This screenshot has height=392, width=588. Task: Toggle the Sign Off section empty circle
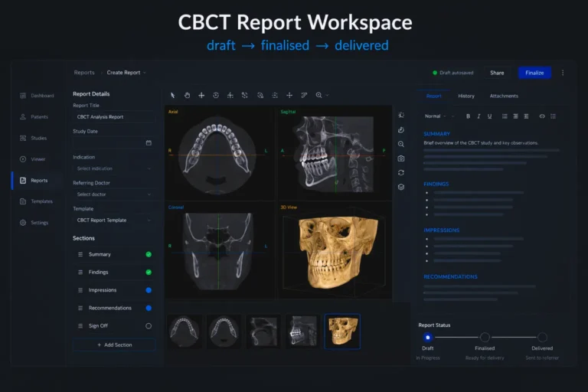tap(149, 326)
